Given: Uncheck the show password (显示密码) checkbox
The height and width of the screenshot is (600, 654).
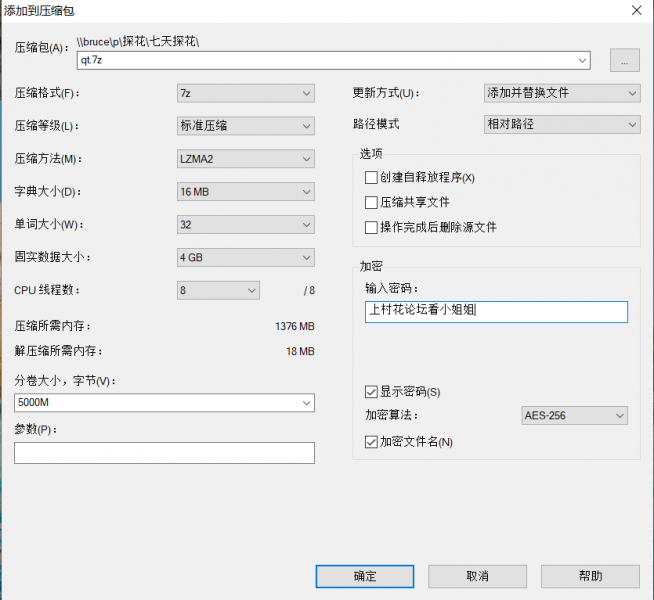Looking at the screenshot, I should [x=372, y=391].
